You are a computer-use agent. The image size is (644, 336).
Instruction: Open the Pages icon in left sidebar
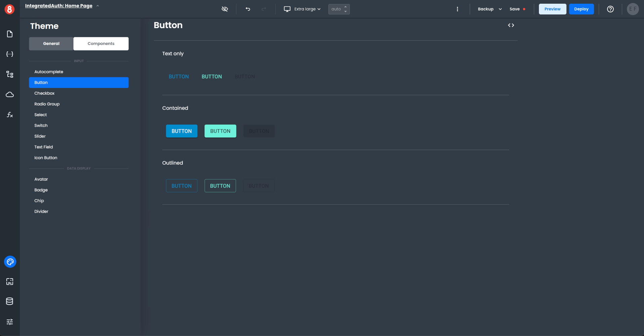tap(10, 34)
